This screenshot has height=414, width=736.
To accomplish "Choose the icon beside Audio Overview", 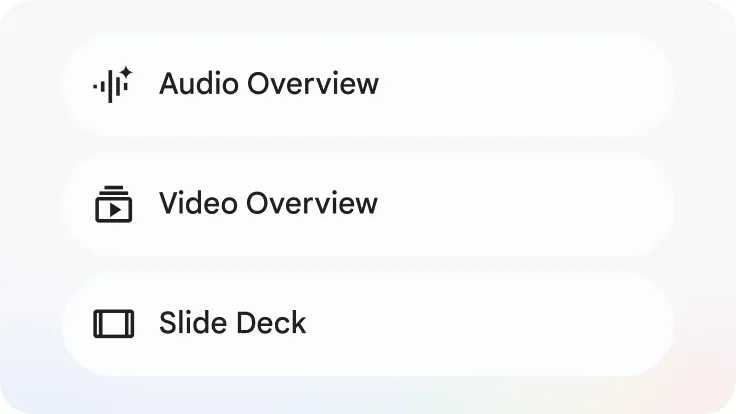I will 113,84.
